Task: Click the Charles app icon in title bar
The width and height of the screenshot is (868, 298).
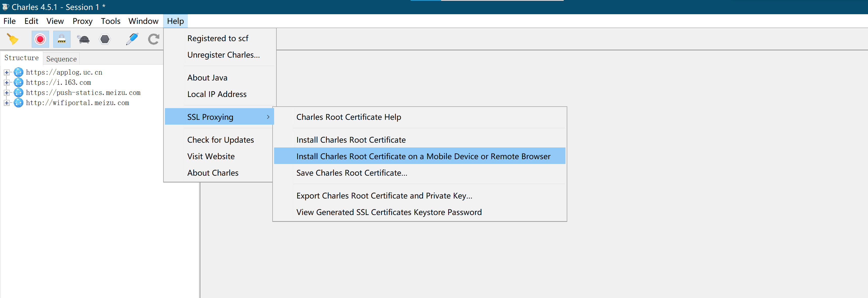Action: pyautogui.click(x=5, y=7)
